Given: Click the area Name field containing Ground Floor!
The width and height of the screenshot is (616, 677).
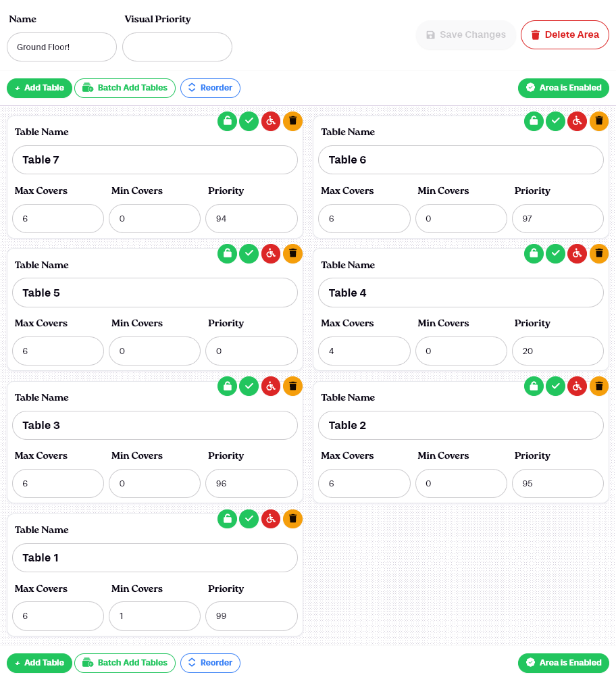Looking at the screenshot, I should (x=61, y=47).
